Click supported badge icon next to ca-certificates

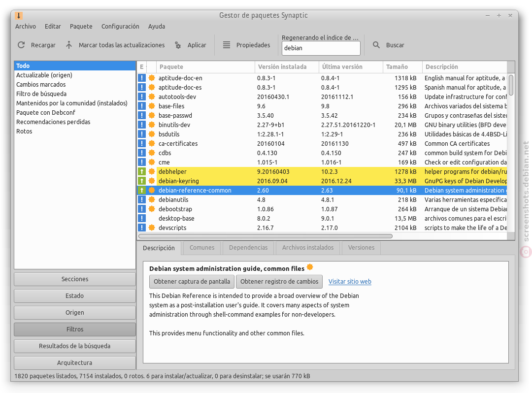pyautogui.click(x=152, y=143)
